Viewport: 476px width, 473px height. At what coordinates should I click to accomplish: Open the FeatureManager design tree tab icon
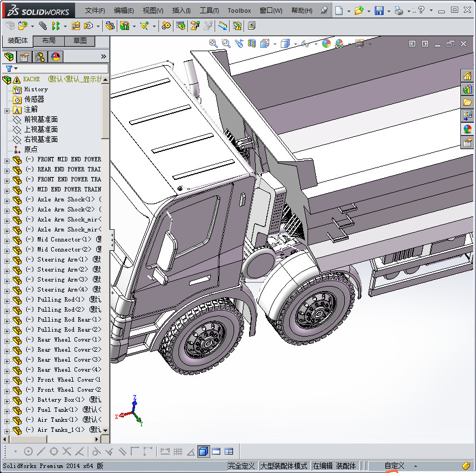coord(9,56)
